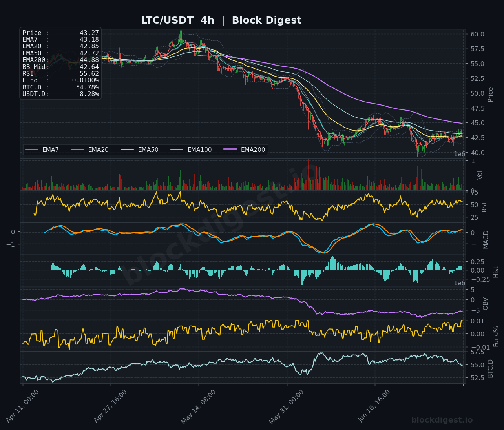The image size is (504, 430).
Task: Click the EMA100 legend entry
Action: click(191, 149)
